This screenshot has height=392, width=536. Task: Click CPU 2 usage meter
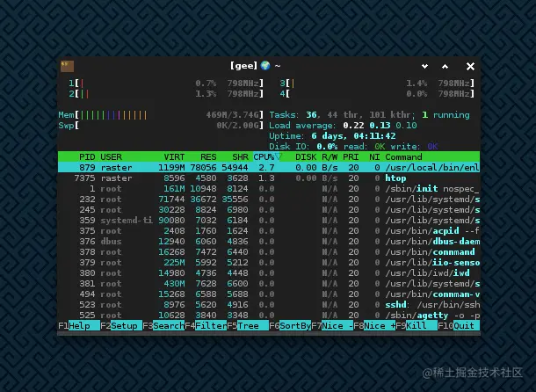click(x=166, y=94)
